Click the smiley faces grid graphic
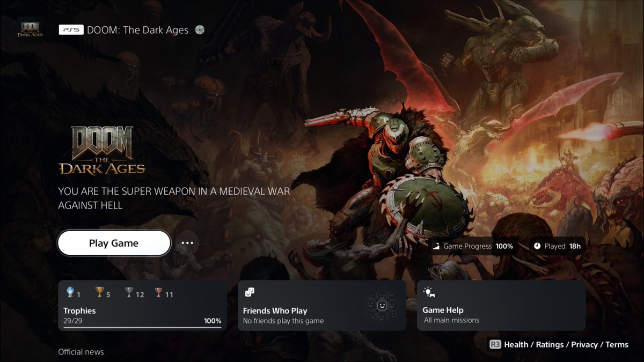644x362 pixels. tap(382, 305)
